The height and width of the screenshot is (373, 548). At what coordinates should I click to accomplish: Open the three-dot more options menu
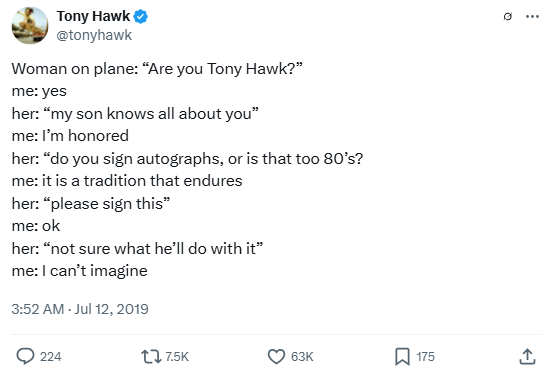pos(532,16)
